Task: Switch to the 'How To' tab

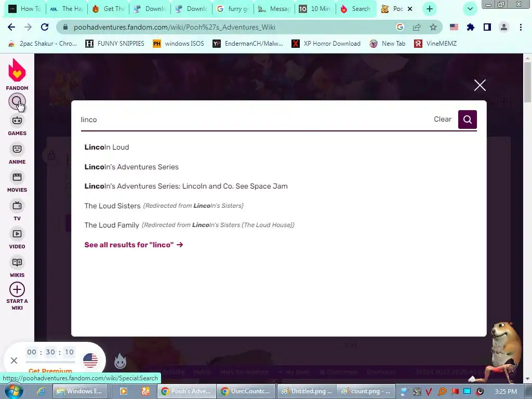Action: pyautogui.click(x=25, y=9)
